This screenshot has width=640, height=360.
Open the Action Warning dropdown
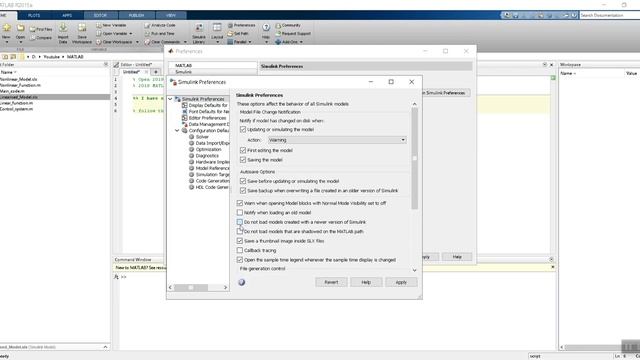click(337, 140)
